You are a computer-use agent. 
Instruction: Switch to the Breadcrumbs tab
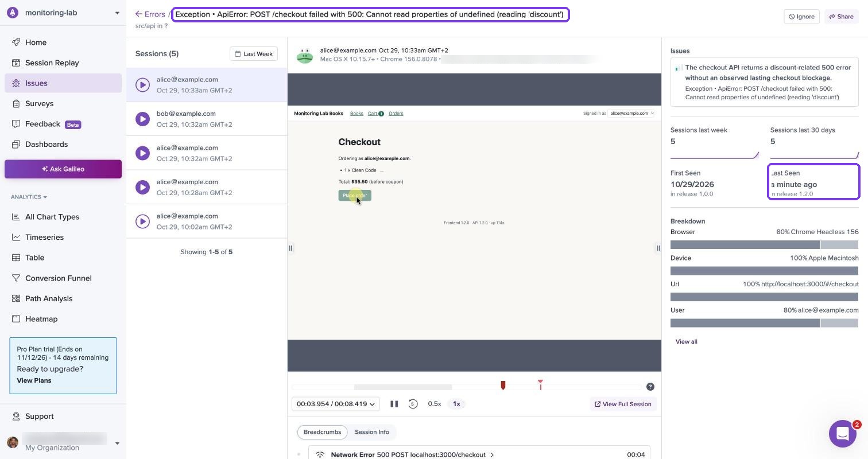coord(322,432)
